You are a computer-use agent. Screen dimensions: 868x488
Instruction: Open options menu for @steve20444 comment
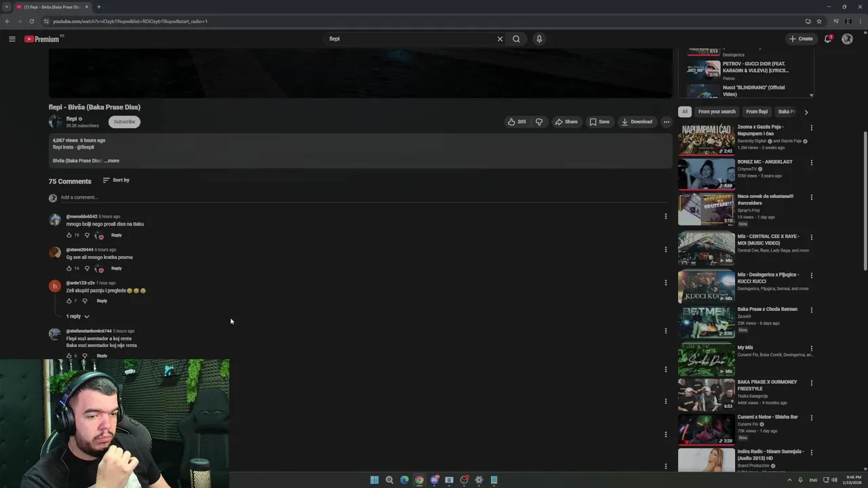pyautogui.click(x=665, y=249)
